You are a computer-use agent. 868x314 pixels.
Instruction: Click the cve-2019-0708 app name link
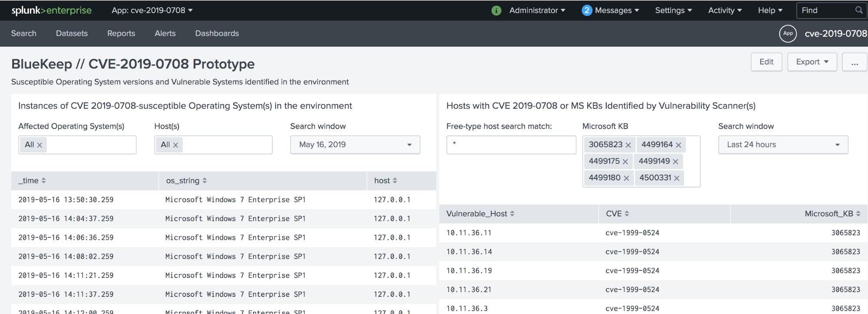point(836,33)
